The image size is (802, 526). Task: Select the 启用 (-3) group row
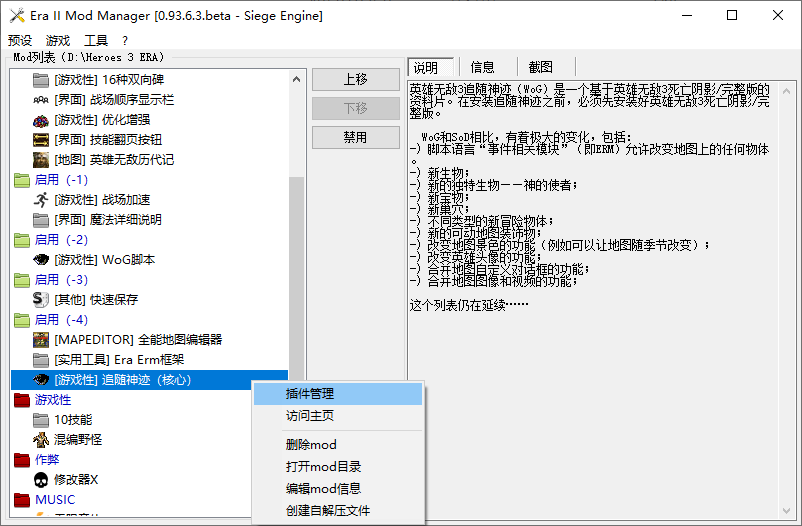[x=61, y=280]
